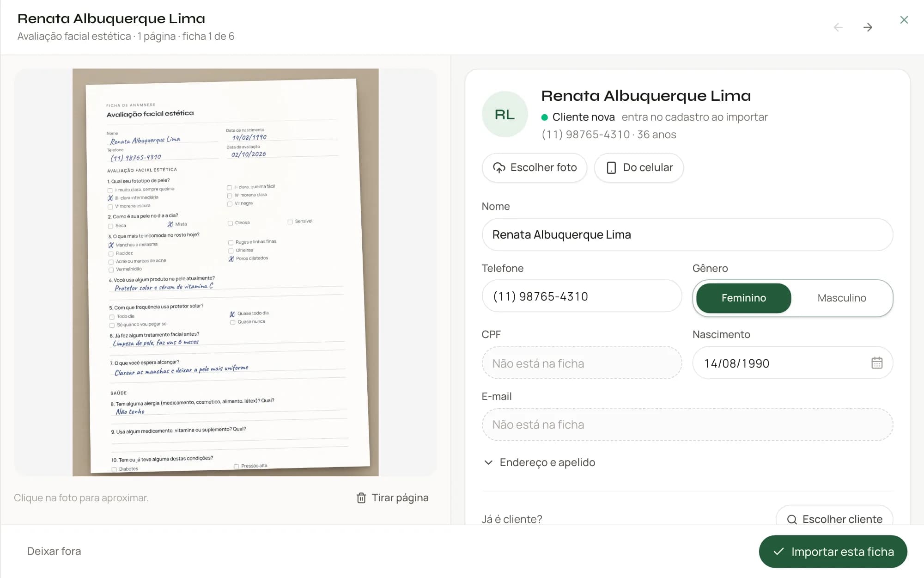Close the import dialog with the X

pos(904,20)
